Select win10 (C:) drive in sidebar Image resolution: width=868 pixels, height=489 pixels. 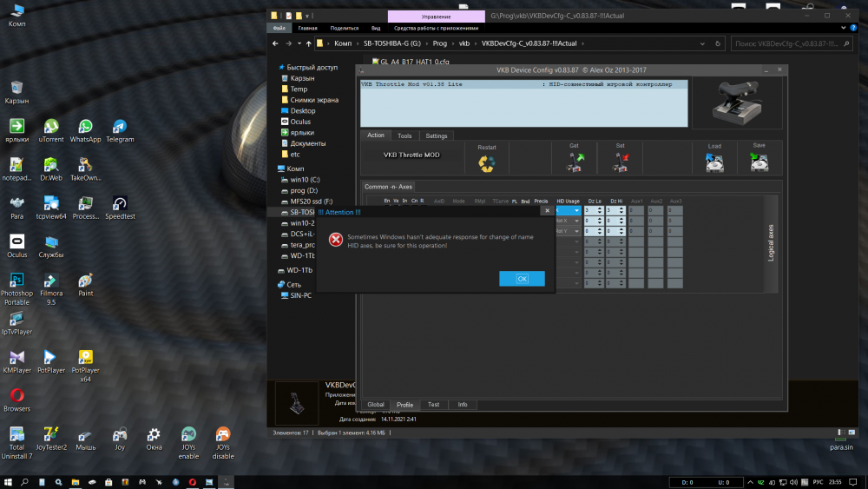(x=304, y=178)
